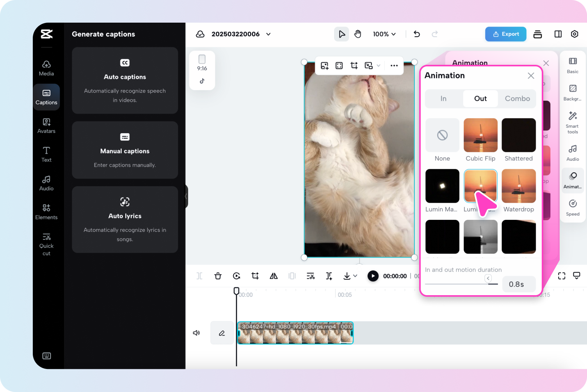Open the download options chevron in the timeline toolbar
This screenshot has height=392, width=587.
(x=355, y=276)
